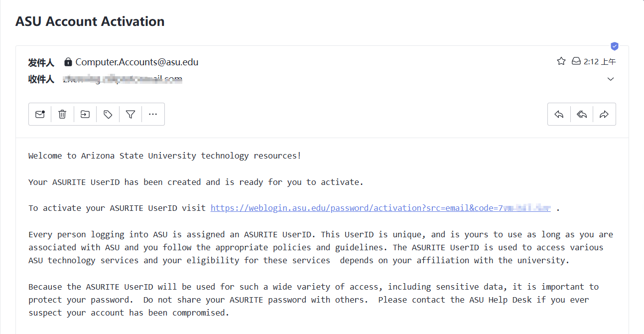The image size is (644, 334).
Task: Click the blue shield verification badge
Action: click(615, 46)
